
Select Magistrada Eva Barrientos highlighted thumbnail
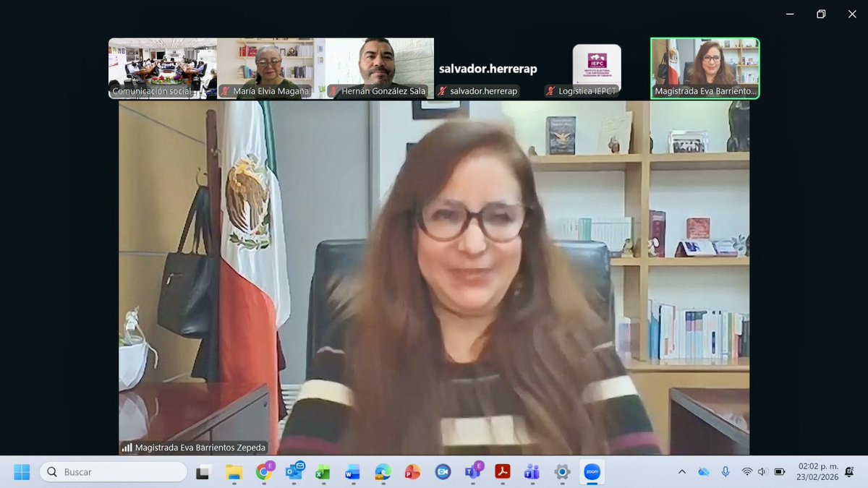point(705,68)
